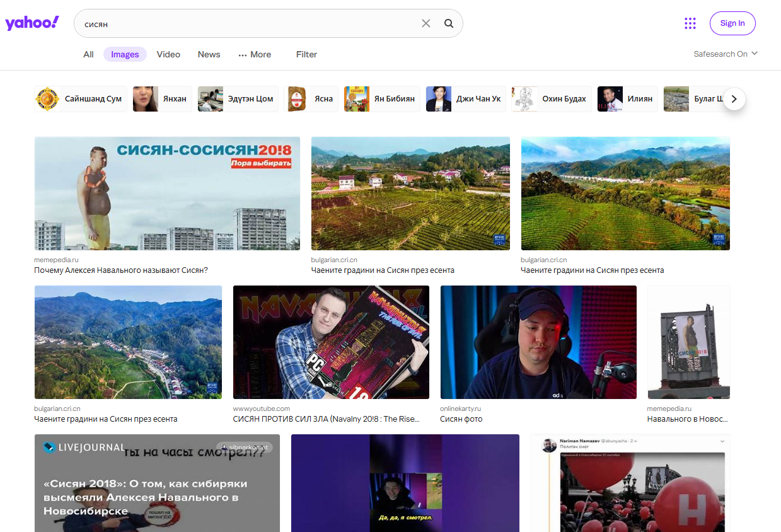Open the streamer with headphones image

(538, 342)
